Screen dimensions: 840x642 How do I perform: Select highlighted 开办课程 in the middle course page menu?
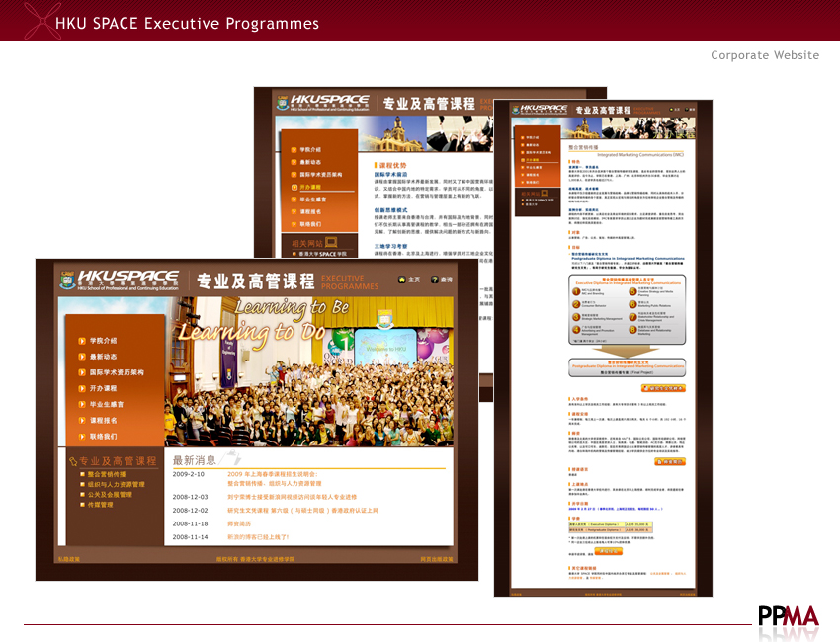(310, 187)
